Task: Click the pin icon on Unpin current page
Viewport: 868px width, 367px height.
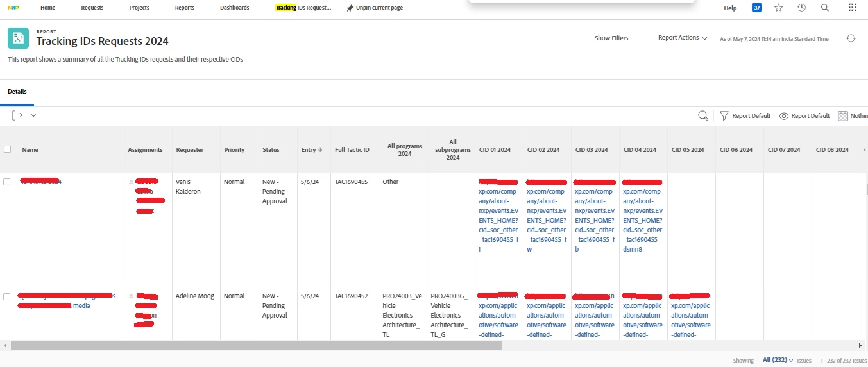Action: 350,8
